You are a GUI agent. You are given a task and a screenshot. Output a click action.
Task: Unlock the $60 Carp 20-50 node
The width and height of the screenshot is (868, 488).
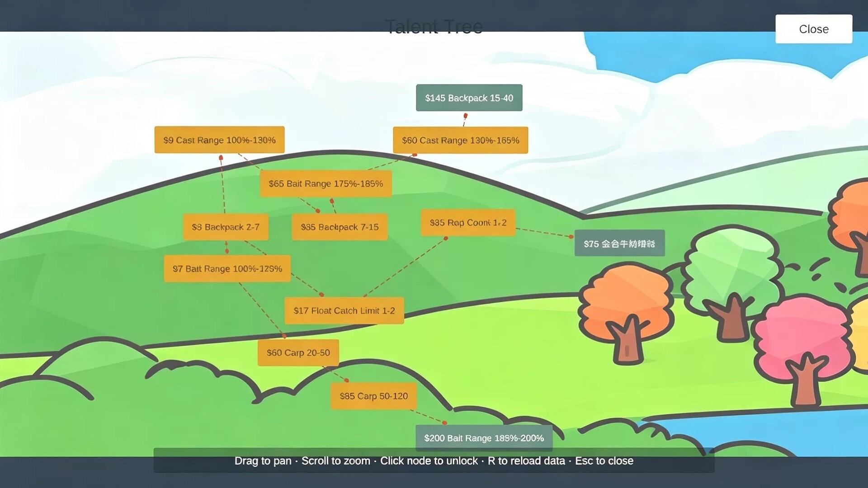(x=298, y=352)
